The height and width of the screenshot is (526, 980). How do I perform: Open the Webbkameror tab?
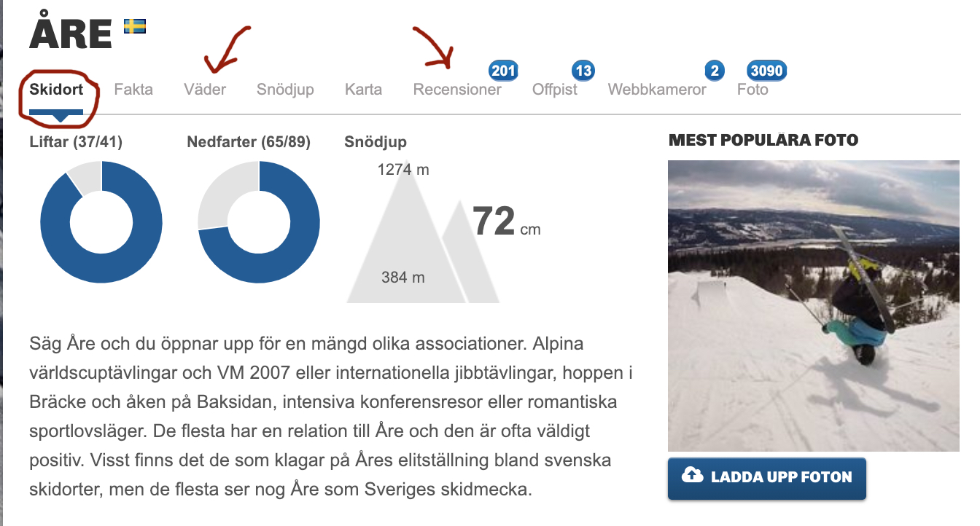657,90
